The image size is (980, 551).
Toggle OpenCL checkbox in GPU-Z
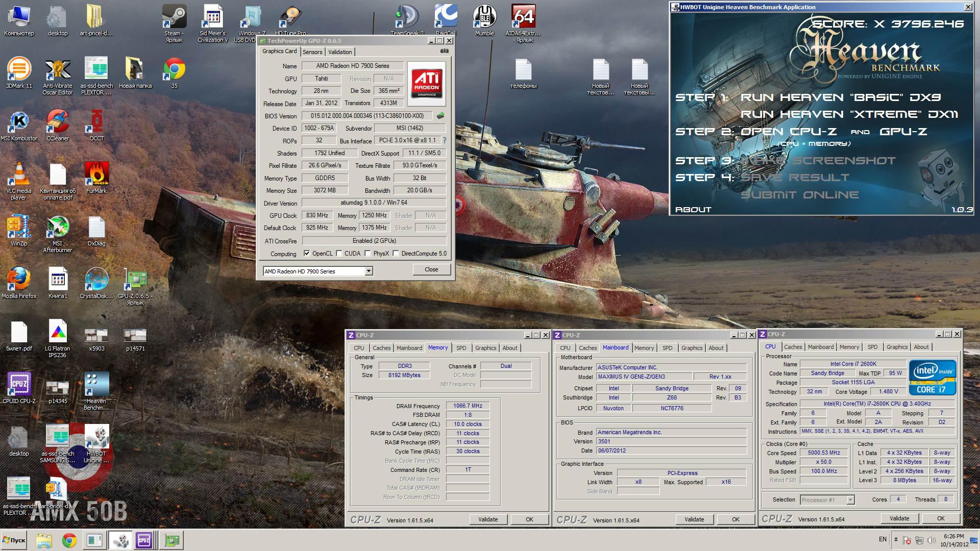pyautogui.click(x=306, y=253)
